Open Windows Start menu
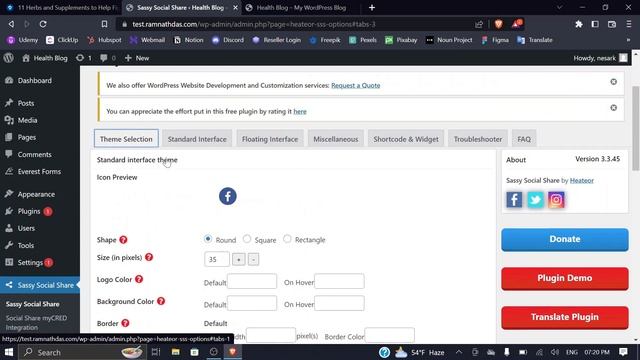640x360 pixels. [9, 352]
